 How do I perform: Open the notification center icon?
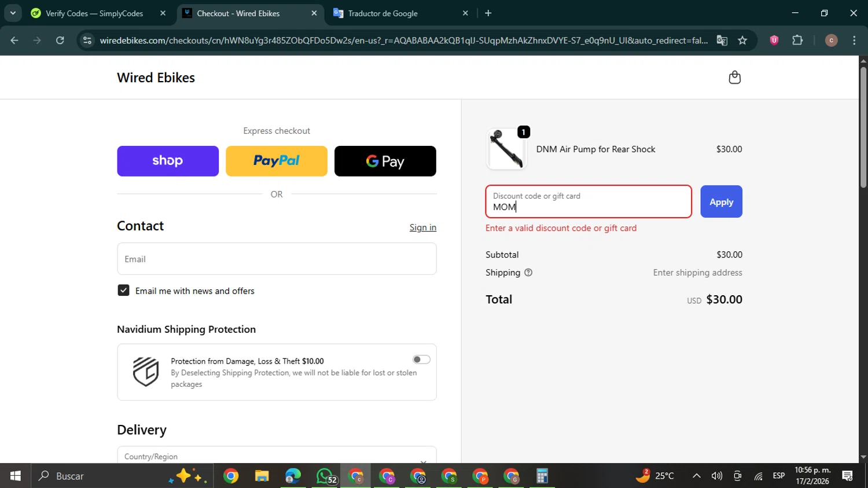click(x=848, y=476)
